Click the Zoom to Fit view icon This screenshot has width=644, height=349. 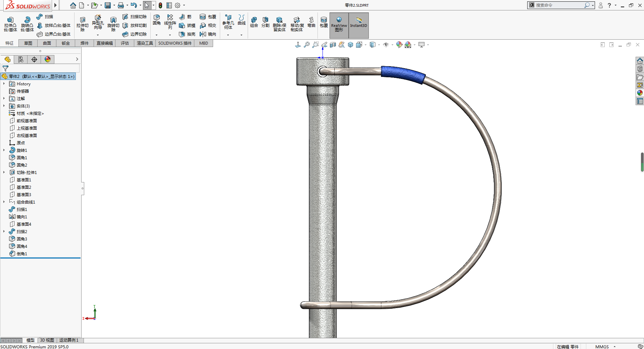point(307,45)
